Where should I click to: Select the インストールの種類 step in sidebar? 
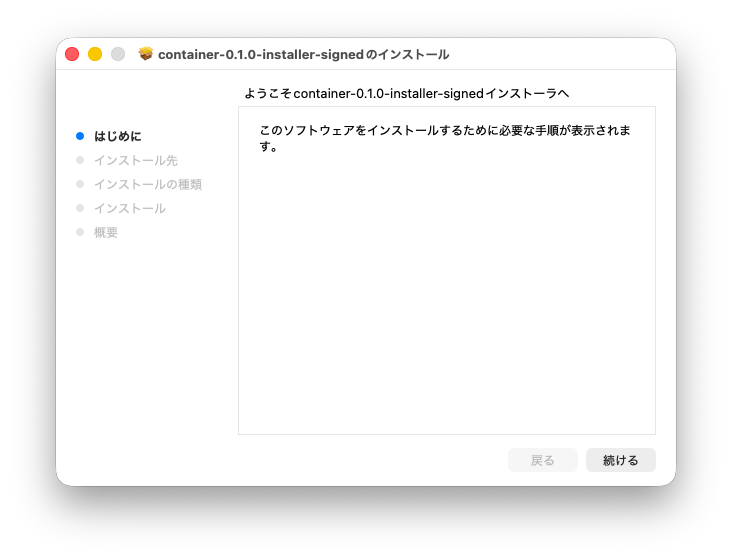148,184
